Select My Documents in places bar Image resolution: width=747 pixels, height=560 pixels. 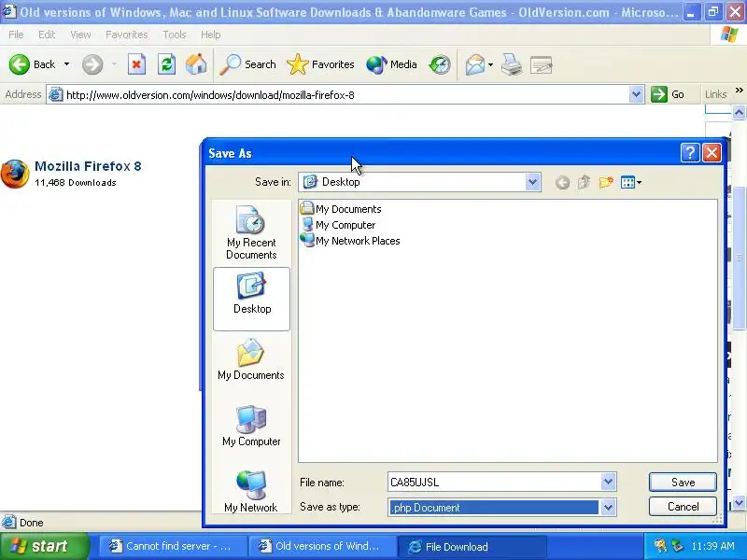pyautogui.click(x=251, y=359)
